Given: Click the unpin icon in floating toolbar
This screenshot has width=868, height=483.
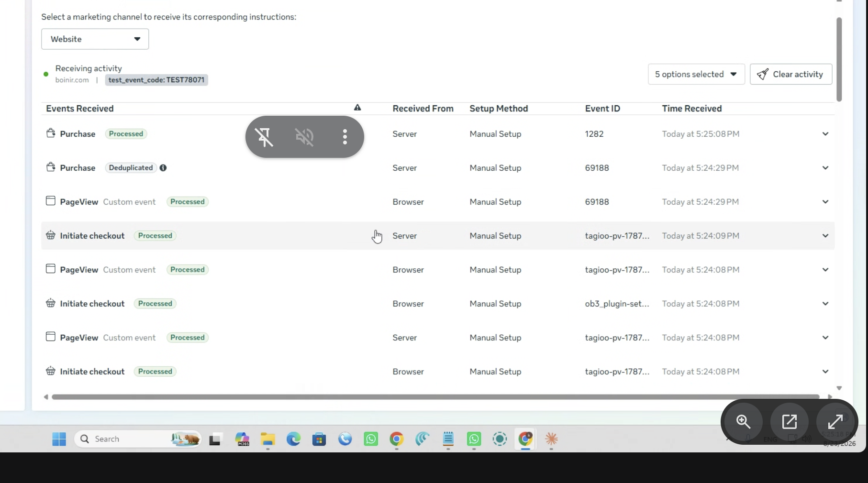Looking at the screenshot, I should 264,137.
